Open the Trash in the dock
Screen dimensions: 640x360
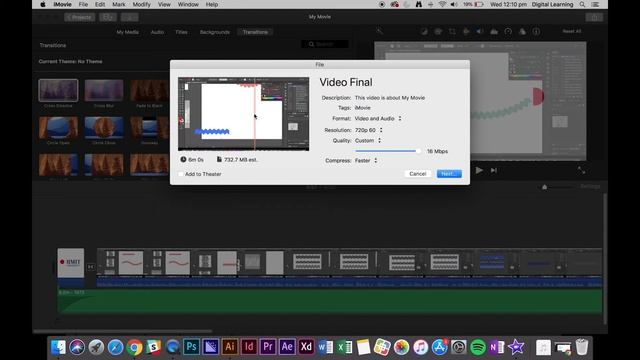click(582, 347)
